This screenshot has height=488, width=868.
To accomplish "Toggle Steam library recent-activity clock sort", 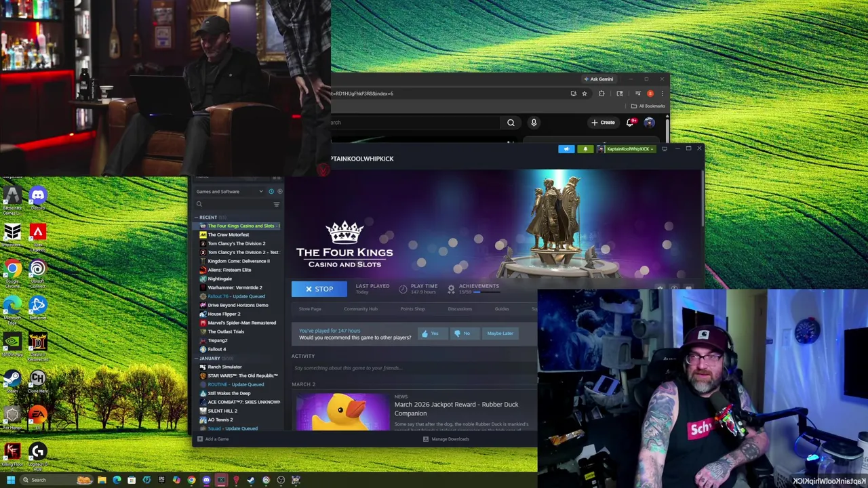I will [x=271, y=192].
